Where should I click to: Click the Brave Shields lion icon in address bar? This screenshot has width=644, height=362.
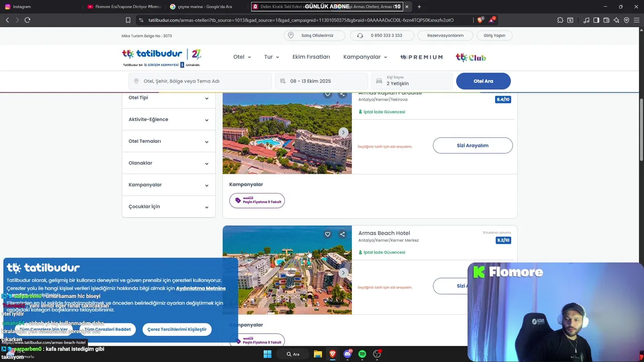[480, 20]
